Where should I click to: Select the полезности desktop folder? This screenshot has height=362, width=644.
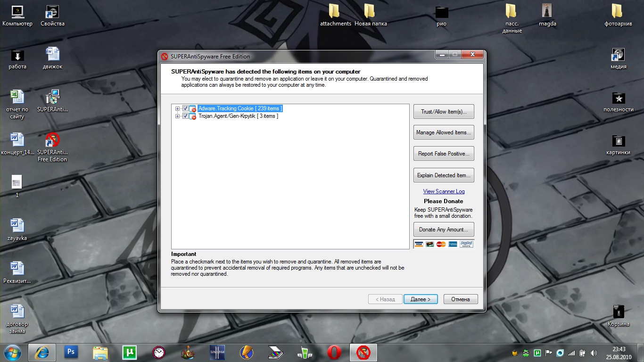coord(618,102)
